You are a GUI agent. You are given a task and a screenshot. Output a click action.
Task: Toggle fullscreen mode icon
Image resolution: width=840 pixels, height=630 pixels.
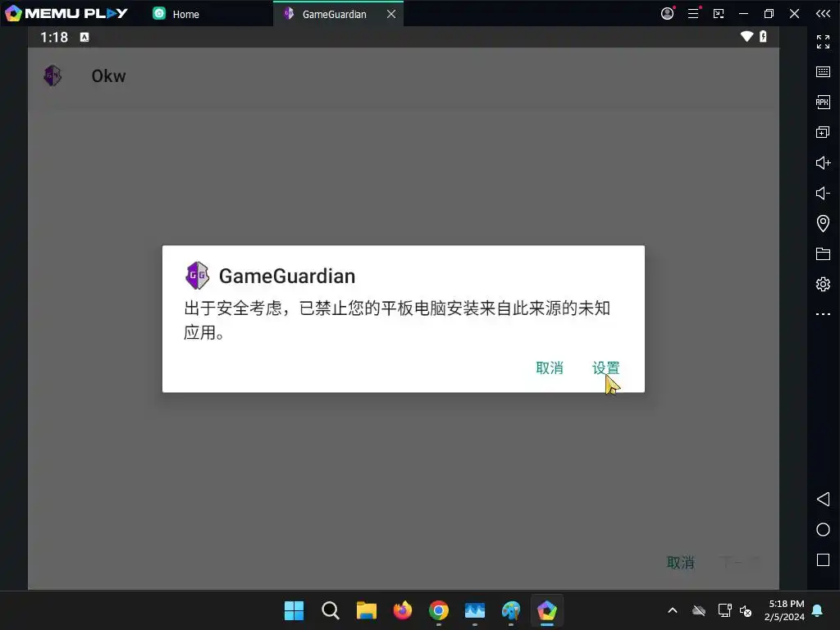(x=823, y=41)
